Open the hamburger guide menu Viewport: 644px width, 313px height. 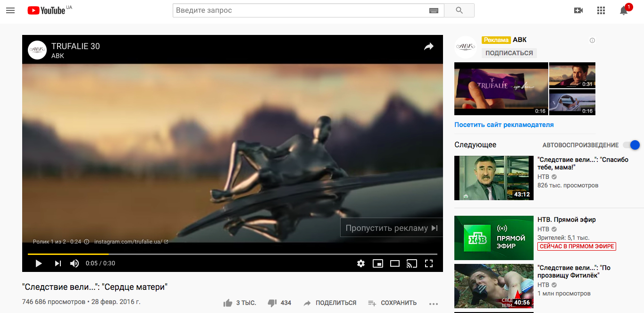pyautogui.click(x=10, y=10)
